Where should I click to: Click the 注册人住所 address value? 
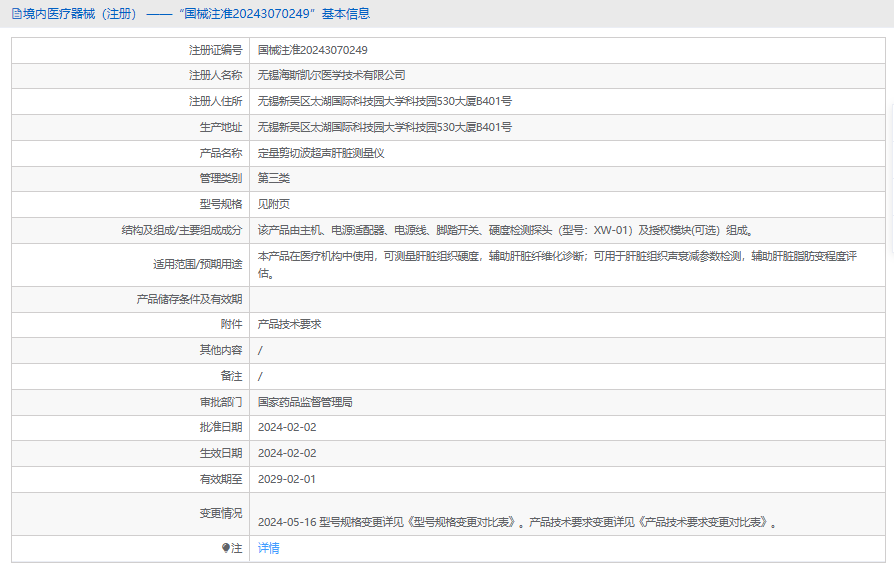click(x=384, y=101)
